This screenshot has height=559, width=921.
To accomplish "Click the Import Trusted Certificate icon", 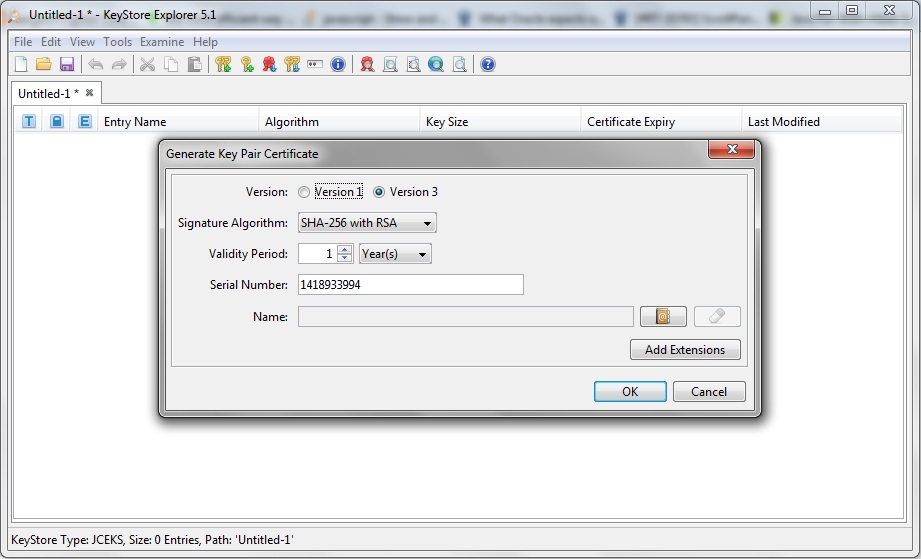I will click(269, 64).
